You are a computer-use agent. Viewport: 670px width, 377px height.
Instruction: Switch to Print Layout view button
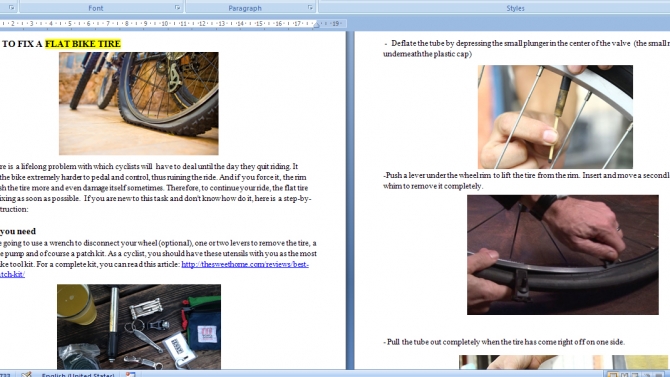613,374
